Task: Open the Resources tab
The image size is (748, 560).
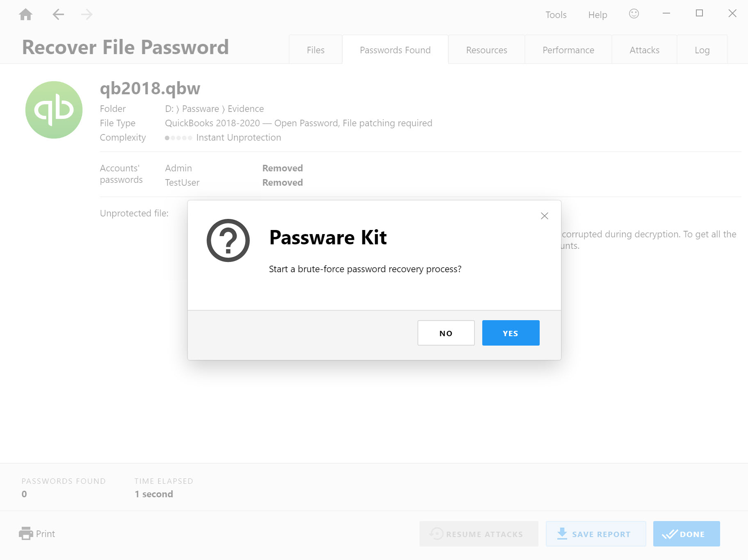Action: [486, 50]
